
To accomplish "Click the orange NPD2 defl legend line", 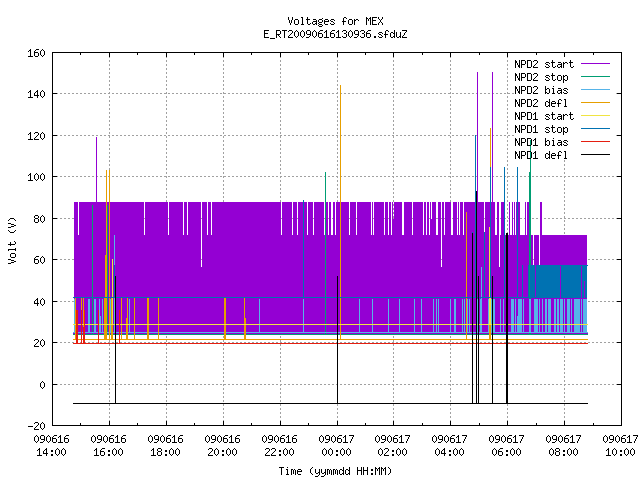I will click(595, 102).
